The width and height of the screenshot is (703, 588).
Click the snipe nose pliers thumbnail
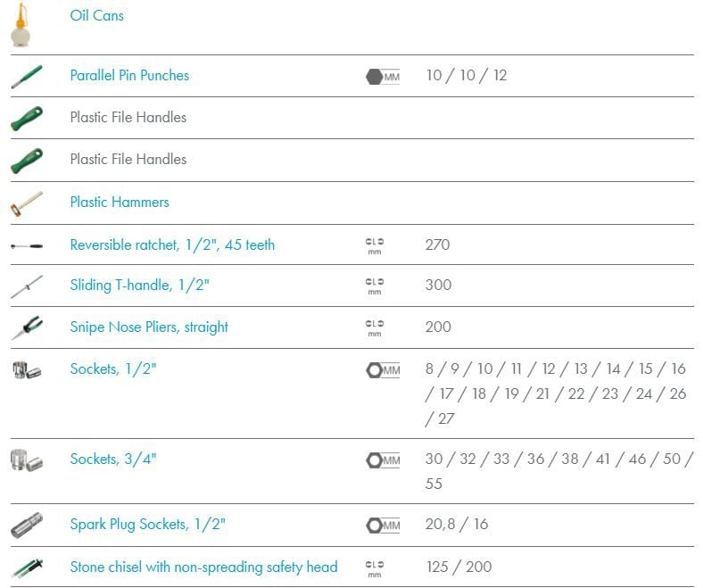[27, 327]
